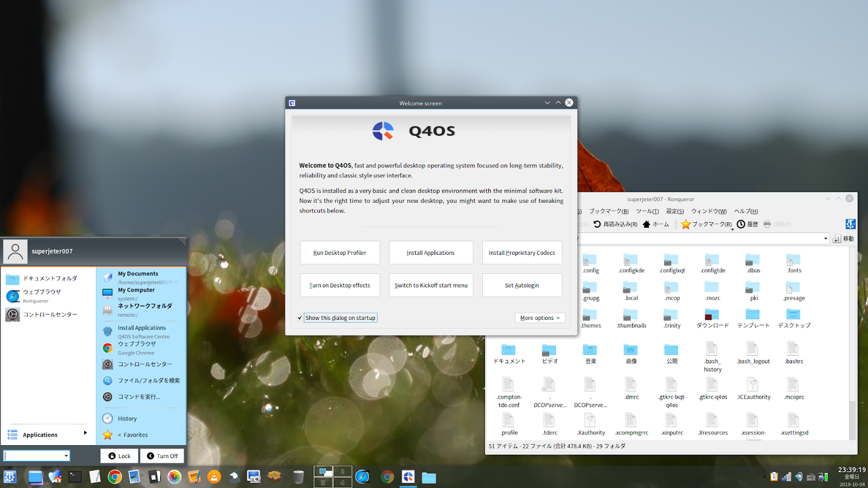Open the Bookmarks toolbar dropdown in Konqueror
868x488 pixels.
click(x=732, y=229)
